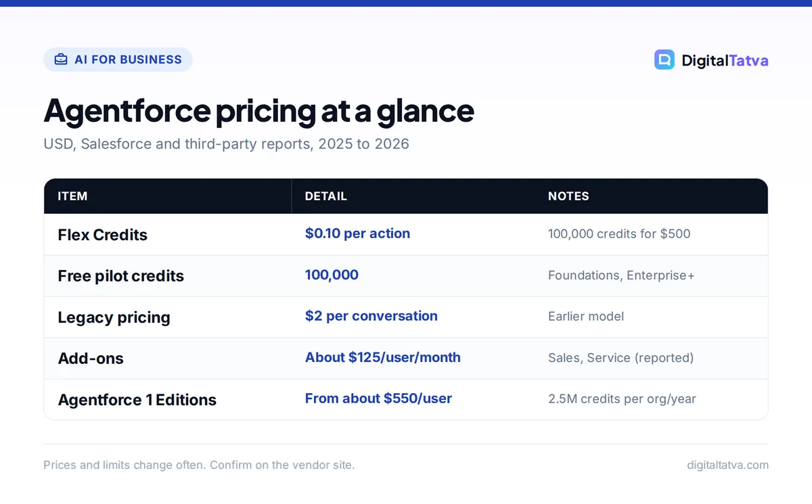Click the '100,000 credits for $500' note

[619, 234]
